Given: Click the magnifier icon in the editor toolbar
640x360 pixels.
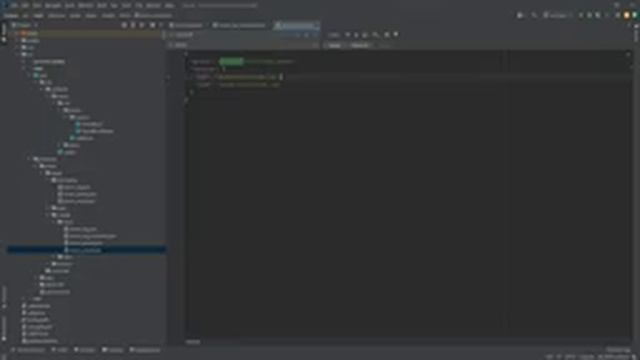Looking at the screenshot, I should [376, 35].
